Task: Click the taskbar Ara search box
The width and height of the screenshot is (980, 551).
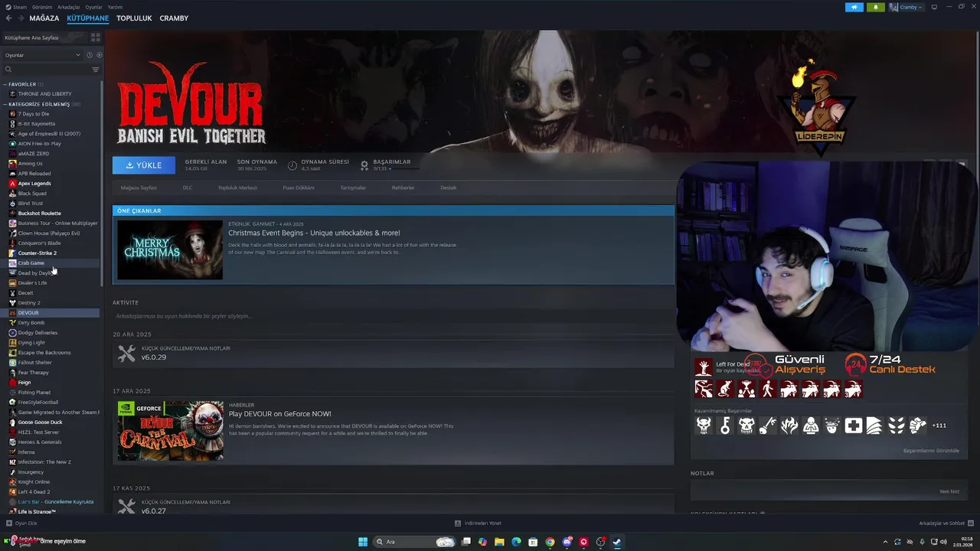Action: (x=415, y=542)
